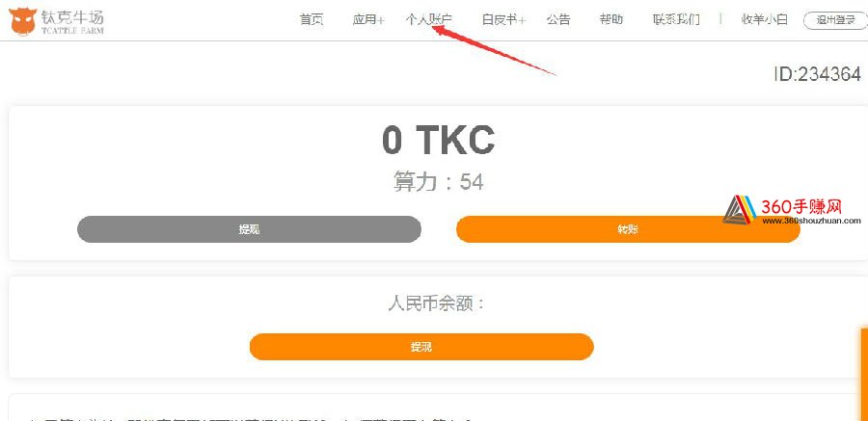
Task: Open the 联系我们 contact page
Action: point(676,20)
